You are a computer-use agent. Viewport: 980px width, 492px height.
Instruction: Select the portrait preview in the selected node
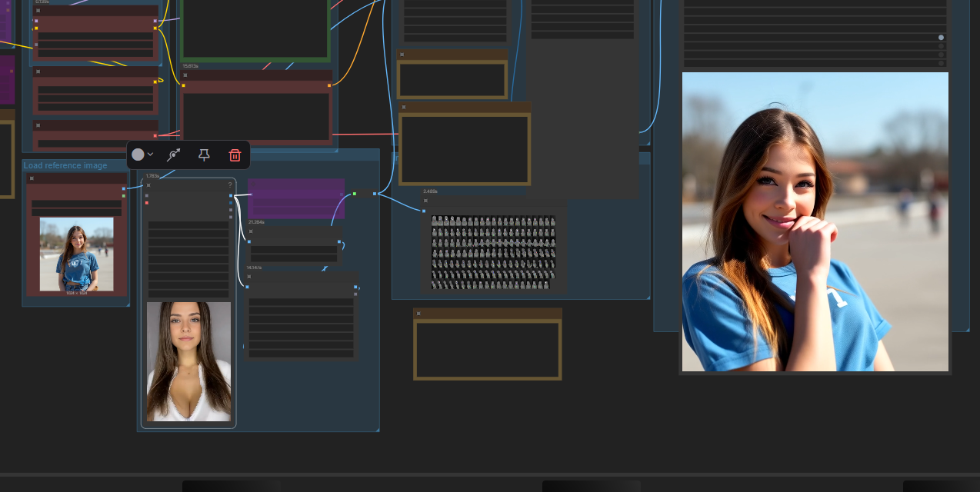tap(188, 361)
